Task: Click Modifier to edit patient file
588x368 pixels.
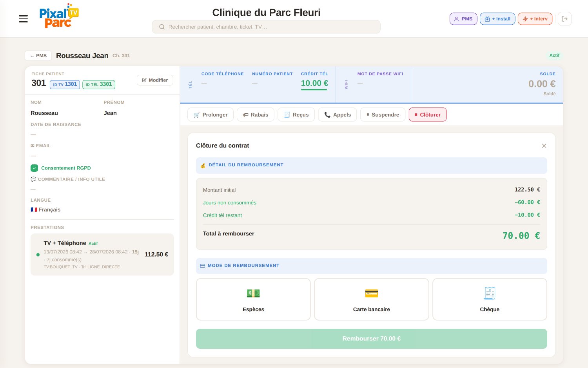Action: (x=155, y=80)
